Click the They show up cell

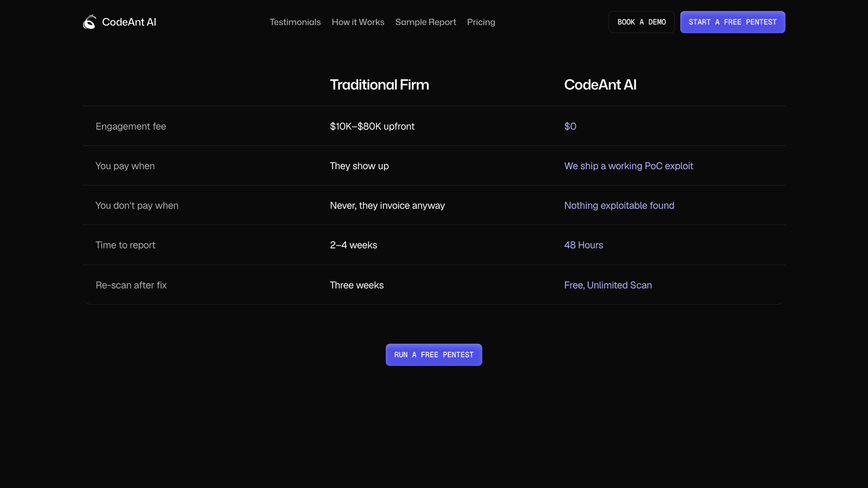pyautogui.click(x=359, y=166)
